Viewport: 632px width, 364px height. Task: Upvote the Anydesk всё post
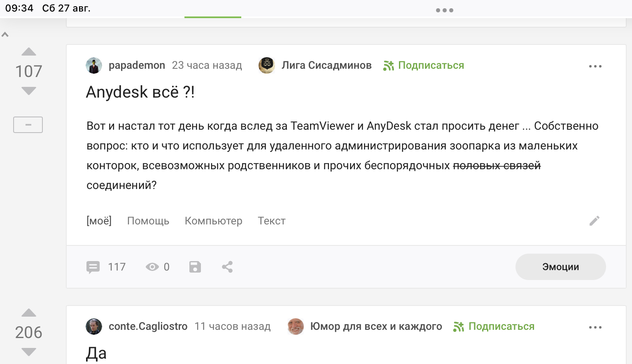coord(29,52)
